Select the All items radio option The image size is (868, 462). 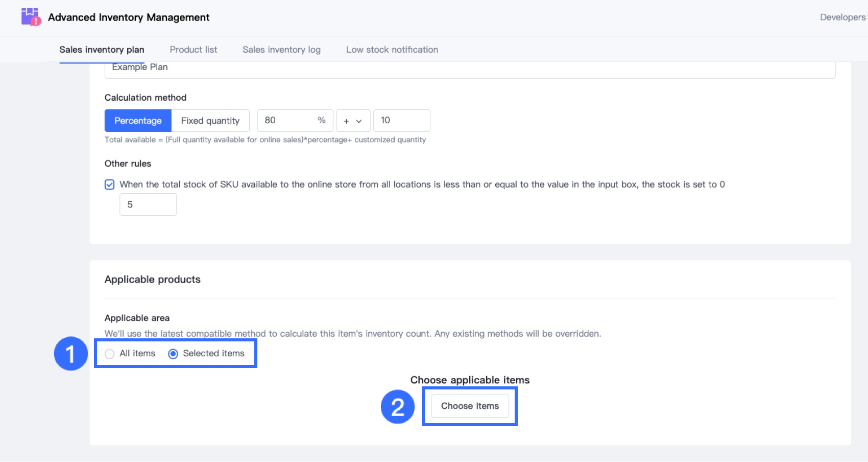pos(110,354)
